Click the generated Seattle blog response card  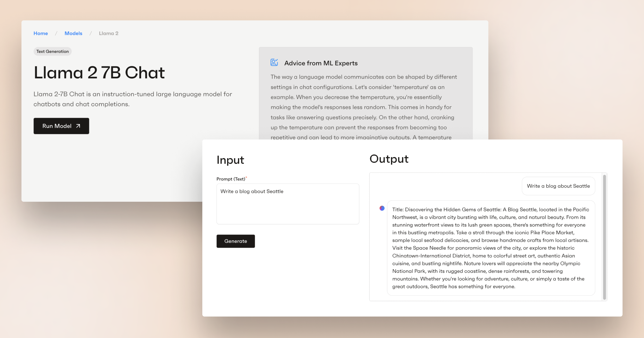point(491,248)
